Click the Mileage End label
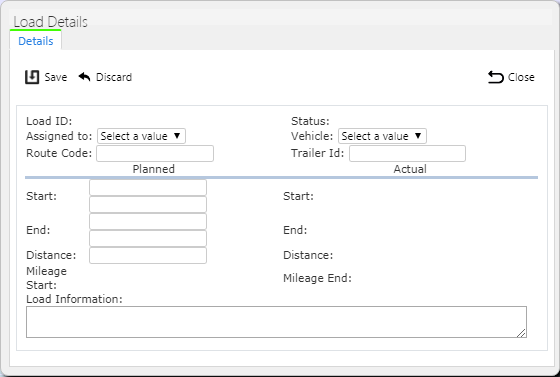The width and height of the screenshot is (560, 377). (x=318, y=278)
